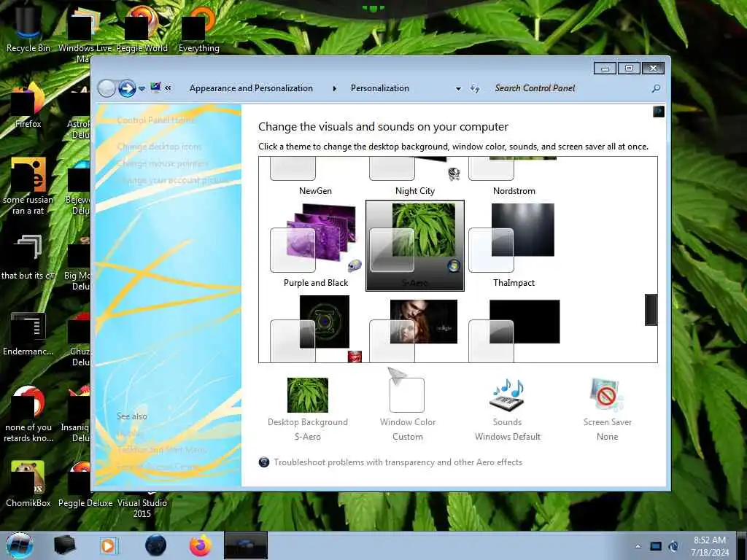Open the Windows Start orb
The image size is (747, 560).
coord(20,545)
